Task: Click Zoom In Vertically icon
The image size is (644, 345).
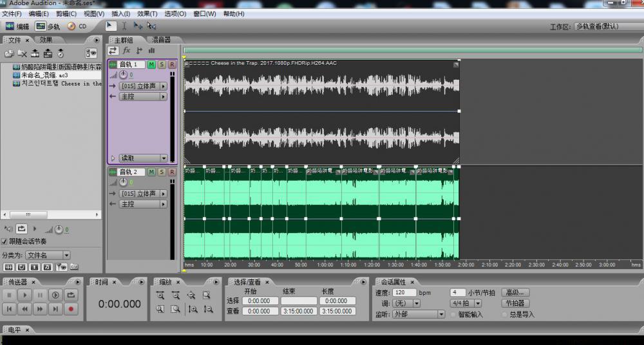Action: pos(193,309)
